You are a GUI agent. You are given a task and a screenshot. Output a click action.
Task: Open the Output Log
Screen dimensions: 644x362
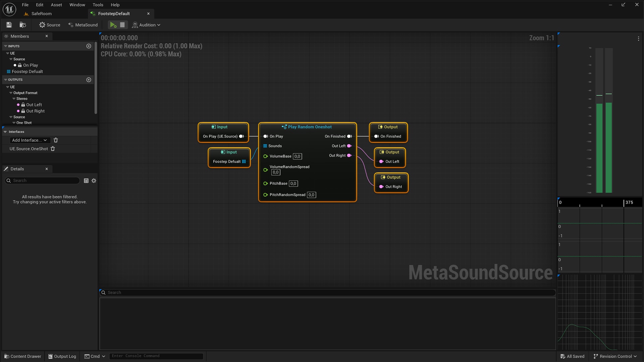click(62, 356)
